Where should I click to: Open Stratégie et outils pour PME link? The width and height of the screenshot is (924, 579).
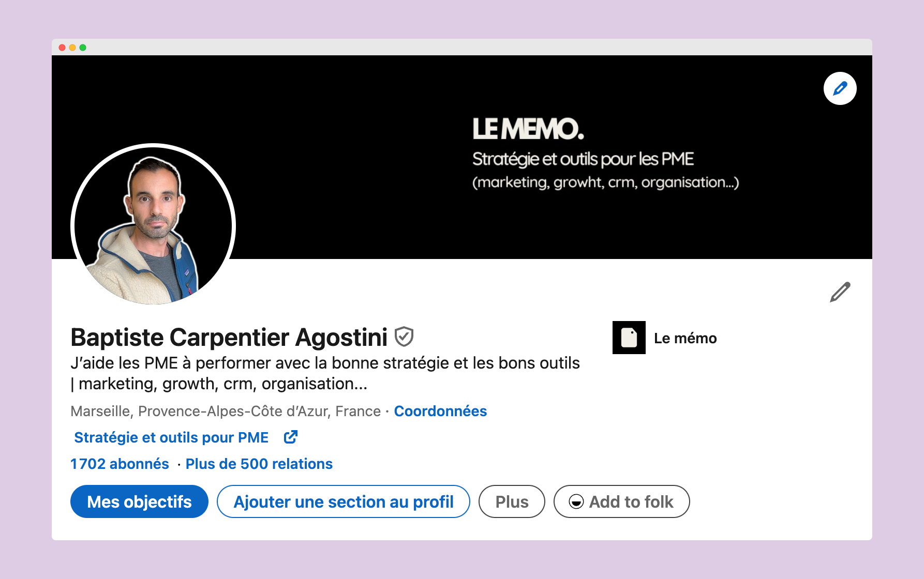click(171, 437)
